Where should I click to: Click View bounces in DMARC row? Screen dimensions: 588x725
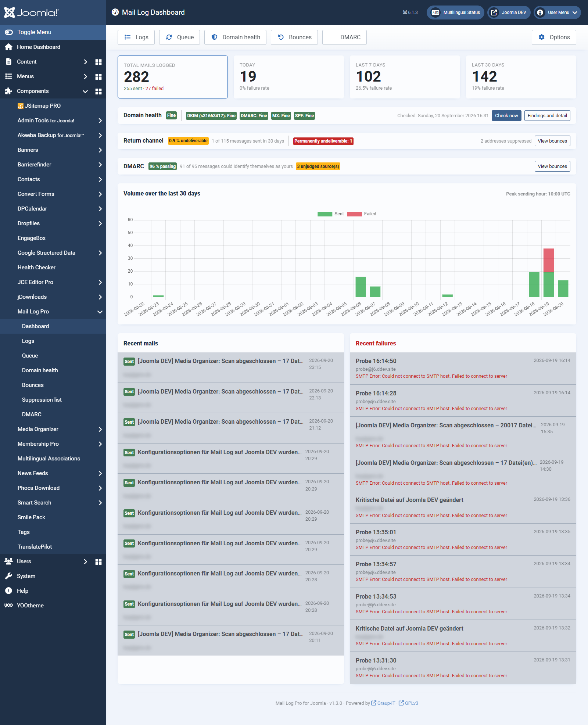point(552,166)
